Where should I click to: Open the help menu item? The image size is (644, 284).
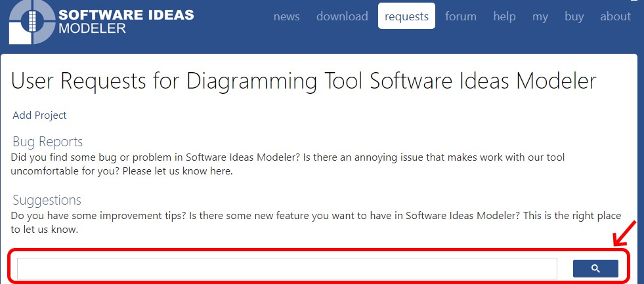(504, 16)
